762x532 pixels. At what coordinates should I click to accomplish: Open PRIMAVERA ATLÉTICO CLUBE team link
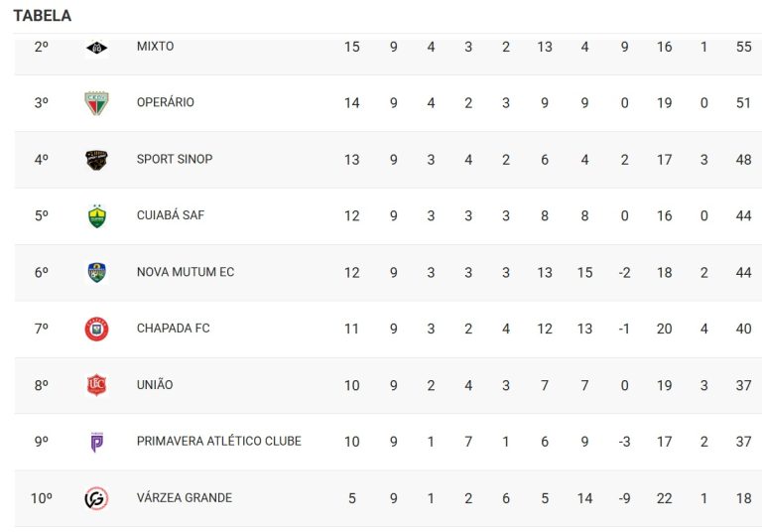pos(219,441)
